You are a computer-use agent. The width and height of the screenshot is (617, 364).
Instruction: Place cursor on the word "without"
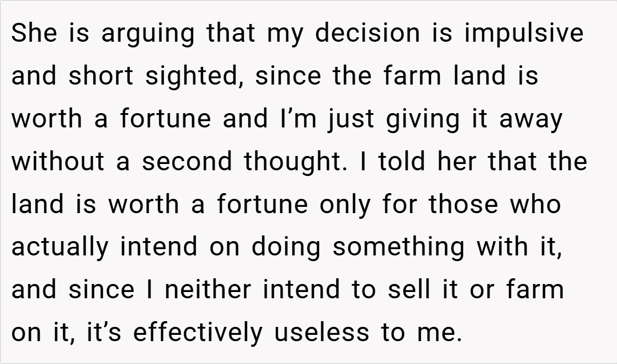[x=59, y=161]
